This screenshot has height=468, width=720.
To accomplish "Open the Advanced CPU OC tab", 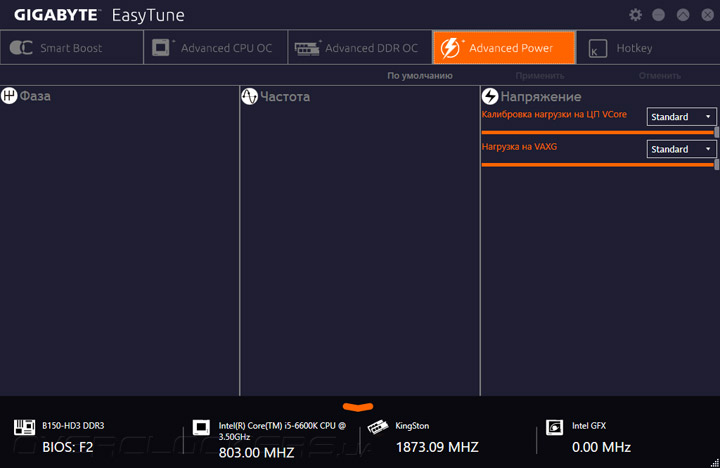I will 216,48.
